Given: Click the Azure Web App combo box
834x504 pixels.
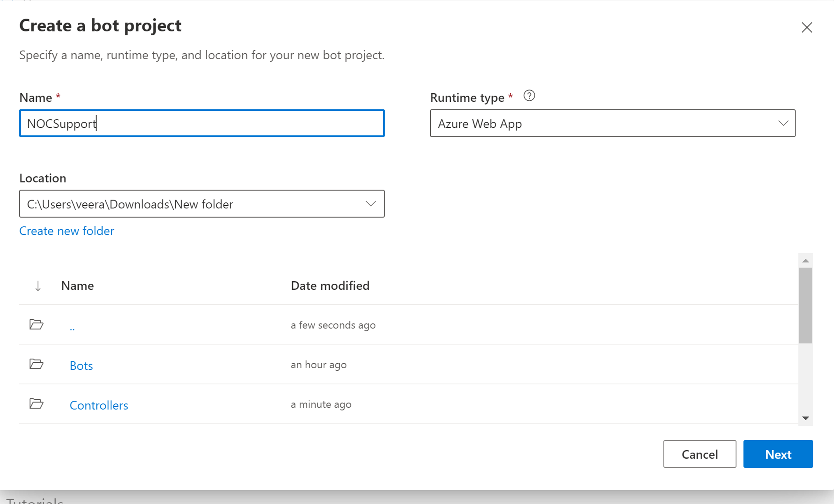Looking at the screenshot, I should pyautogui.click(x=603, y=123).
